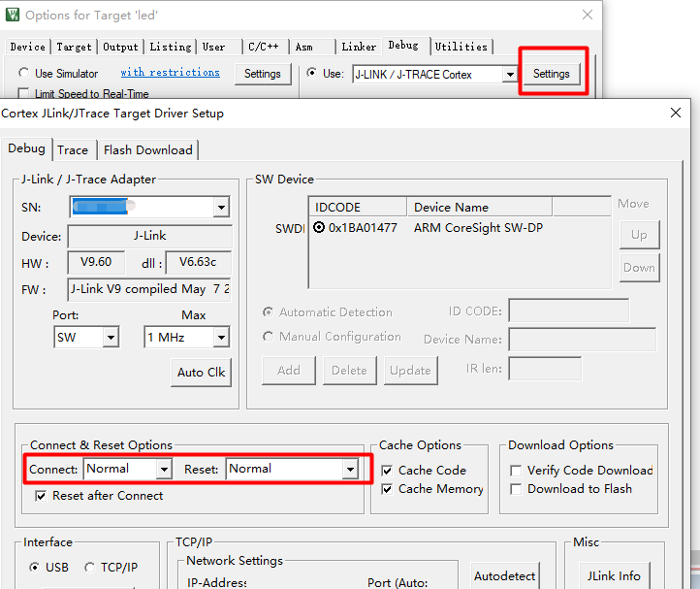Click the simulator Settings button

[x=263, y=74]
